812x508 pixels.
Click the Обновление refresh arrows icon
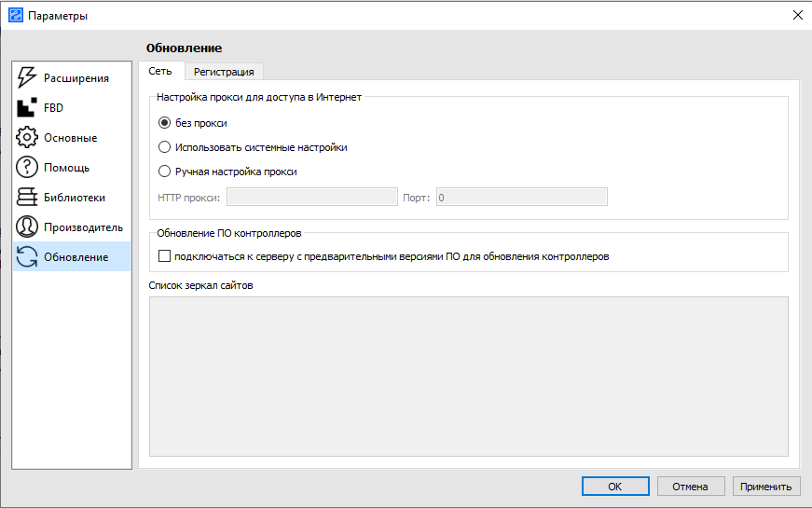point(26,257)
